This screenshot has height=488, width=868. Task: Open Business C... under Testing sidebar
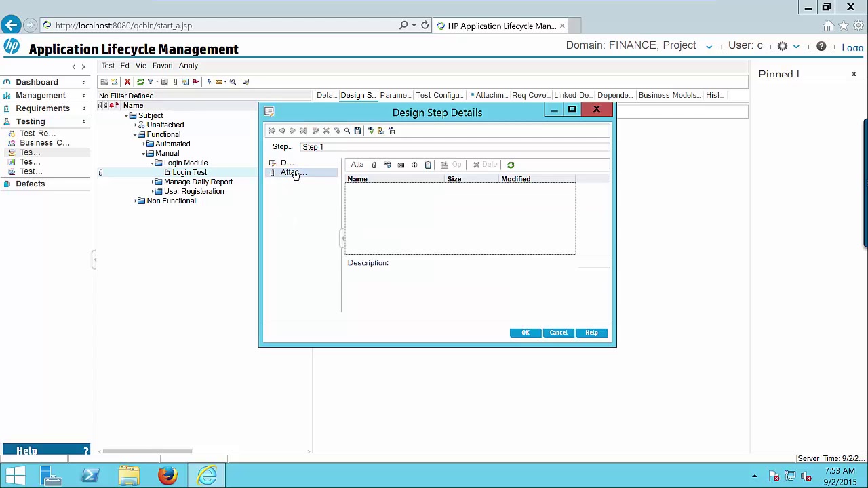point(45,143)
